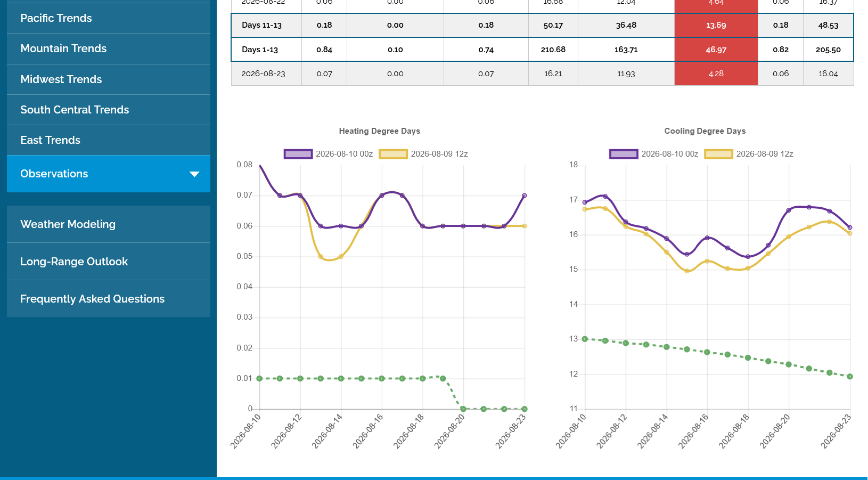Viewport: 868px width, 480px height.
Task: Click the Days 1-13 summary row
Action: [542, 50]
